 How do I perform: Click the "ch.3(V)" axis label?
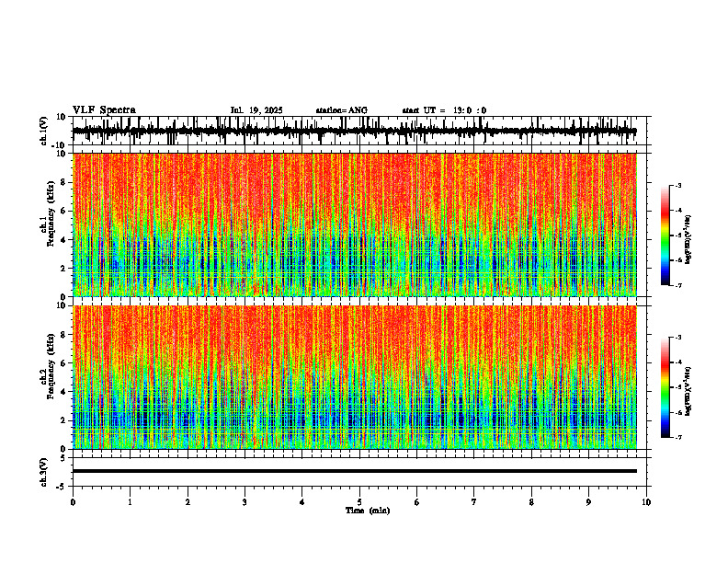tap(44, 472)
